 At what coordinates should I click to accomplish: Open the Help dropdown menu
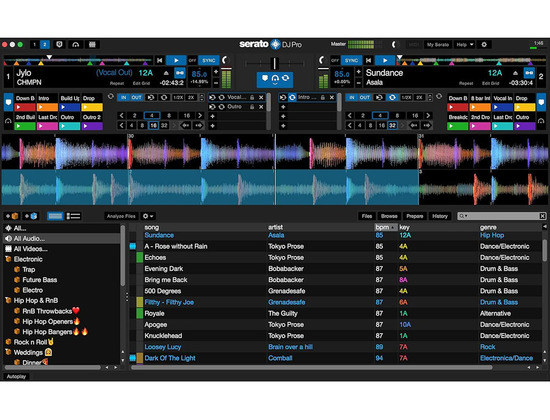pos(465,45)
